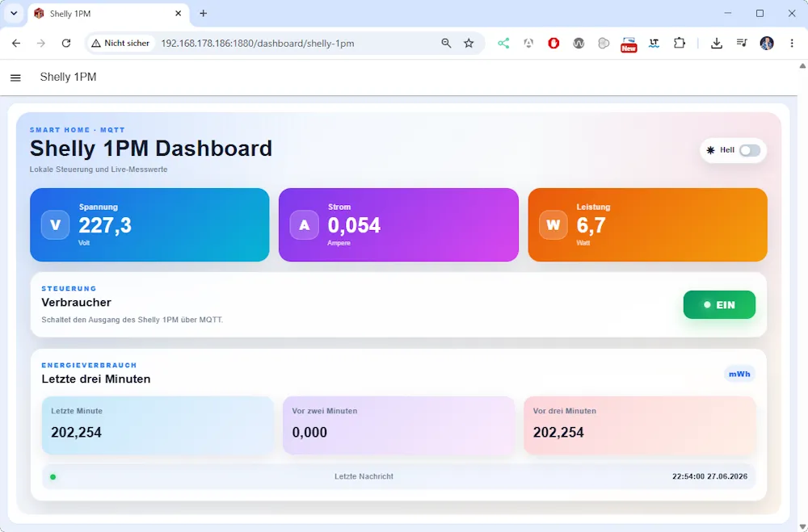
Task: Switch off the consumer with EIN button
Action: pos(719,305)
